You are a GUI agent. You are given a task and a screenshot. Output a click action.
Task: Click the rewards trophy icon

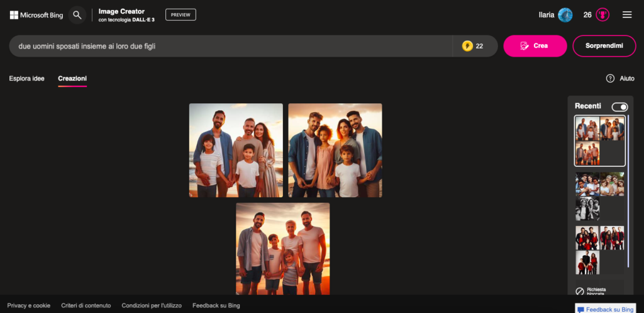tap(602, 15)
